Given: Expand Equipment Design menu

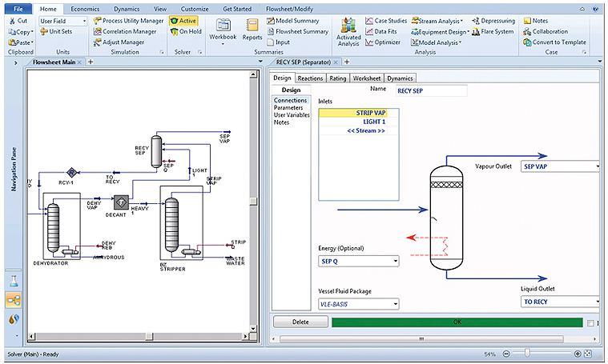Looking at the screenshot, I should pyautogui.click(x=440, y=31).
